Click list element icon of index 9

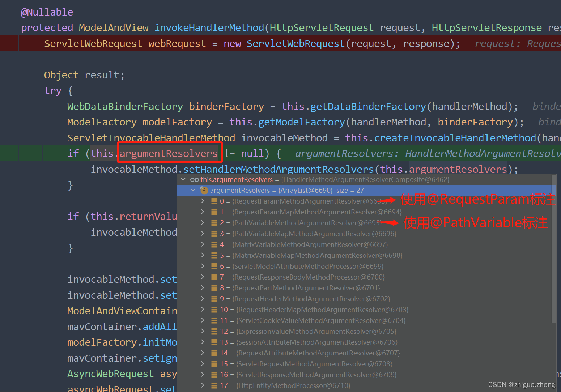(x=214, y=299)
